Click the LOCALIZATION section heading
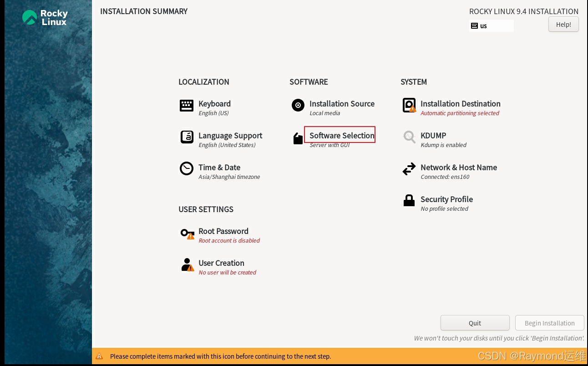588x366 pixels. tap(203, 82)
